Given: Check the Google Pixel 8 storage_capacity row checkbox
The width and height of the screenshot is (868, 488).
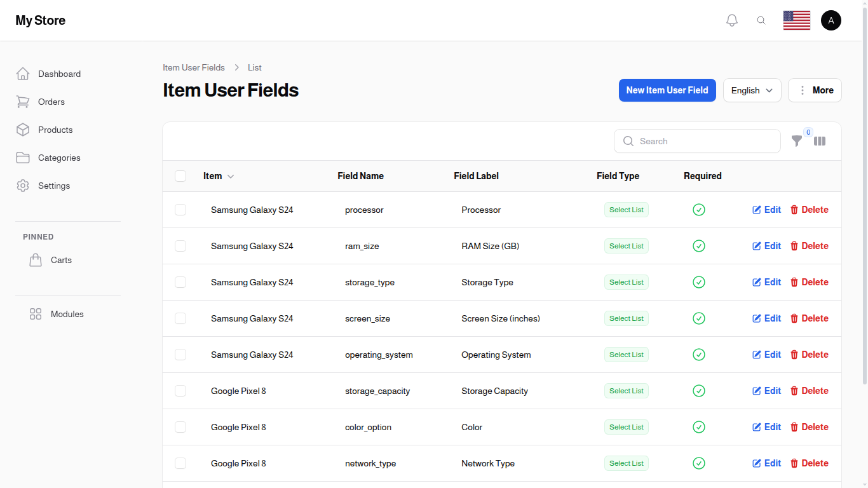Looking at the screenshot, I should click(180, 391).
